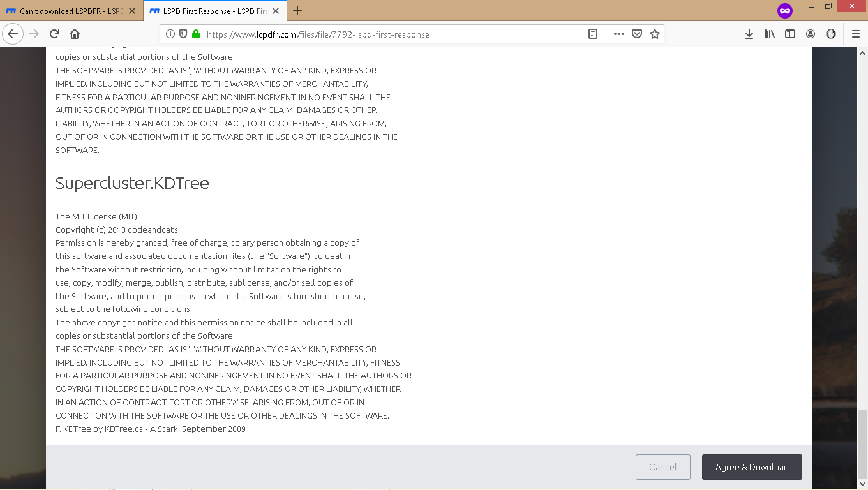Go back to the previous page

click(x=13, y=34)
